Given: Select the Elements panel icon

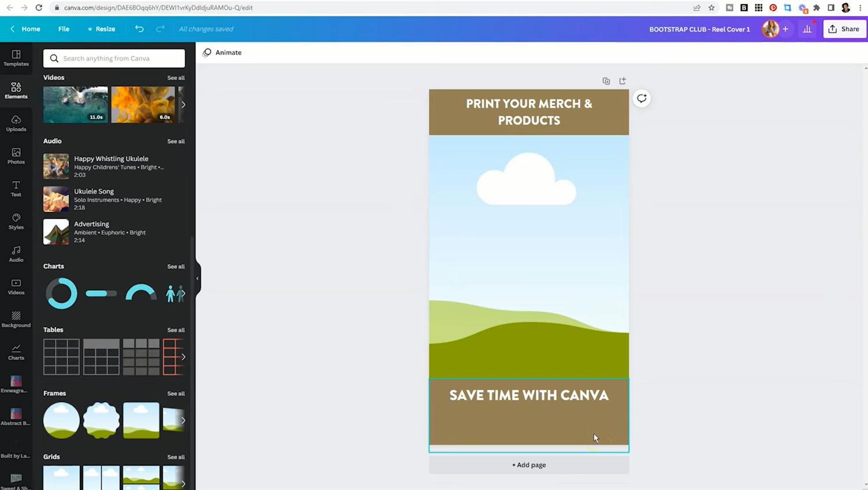Looking at the screenshot, I should click(x=16, y=90).
